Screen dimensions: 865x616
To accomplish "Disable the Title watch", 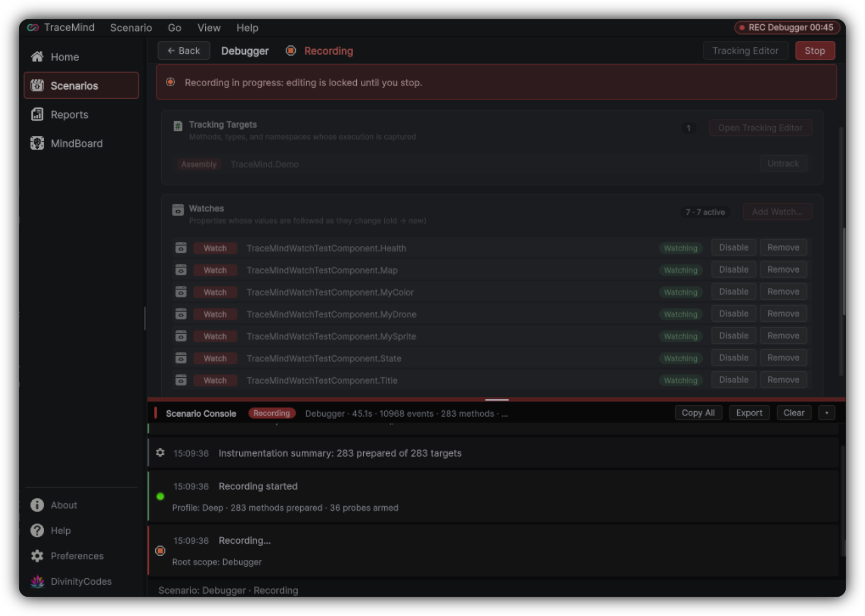I will [x=733, y=380].
